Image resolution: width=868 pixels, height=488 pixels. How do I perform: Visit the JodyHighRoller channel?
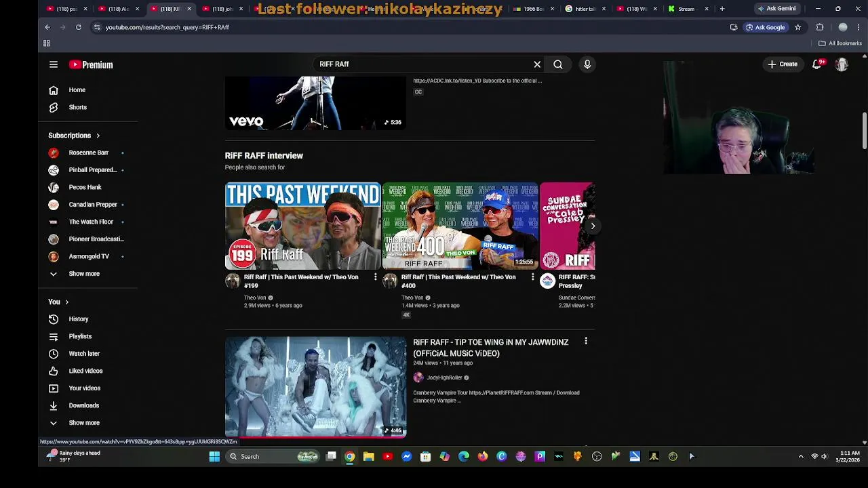444,378
